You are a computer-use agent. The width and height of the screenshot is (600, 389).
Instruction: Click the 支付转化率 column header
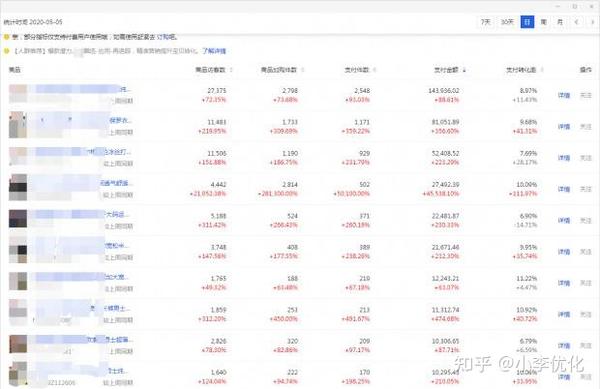(521, 70)
